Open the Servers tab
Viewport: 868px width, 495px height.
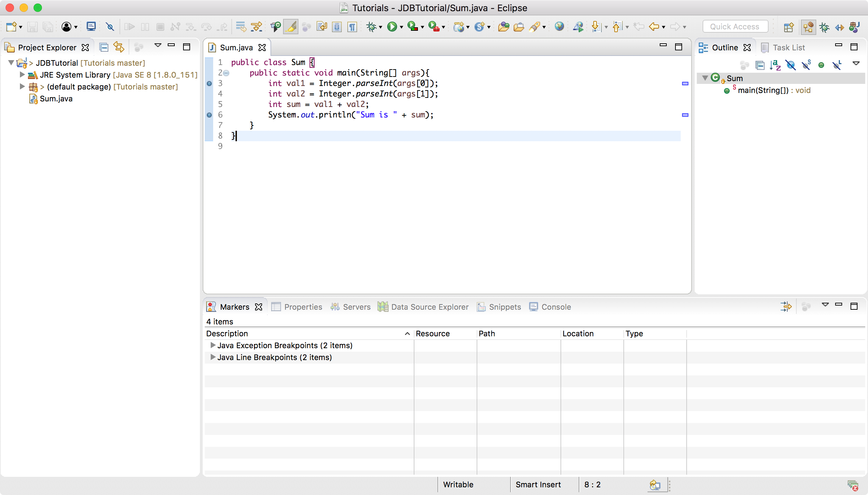click(350, 307)
